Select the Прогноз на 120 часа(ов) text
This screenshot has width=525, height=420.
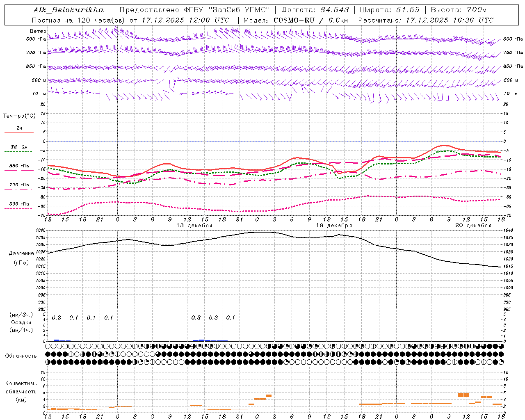tap(79, 20)
